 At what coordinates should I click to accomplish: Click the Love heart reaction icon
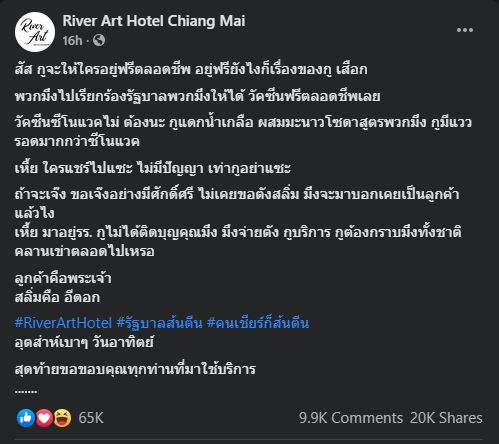tap(44, 418)
